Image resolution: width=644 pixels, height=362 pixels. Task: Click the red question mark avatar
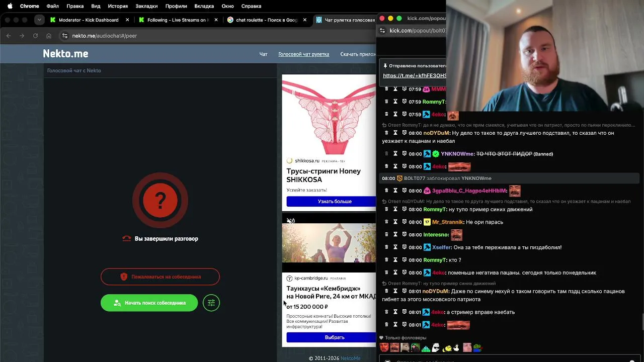point(160,201)
